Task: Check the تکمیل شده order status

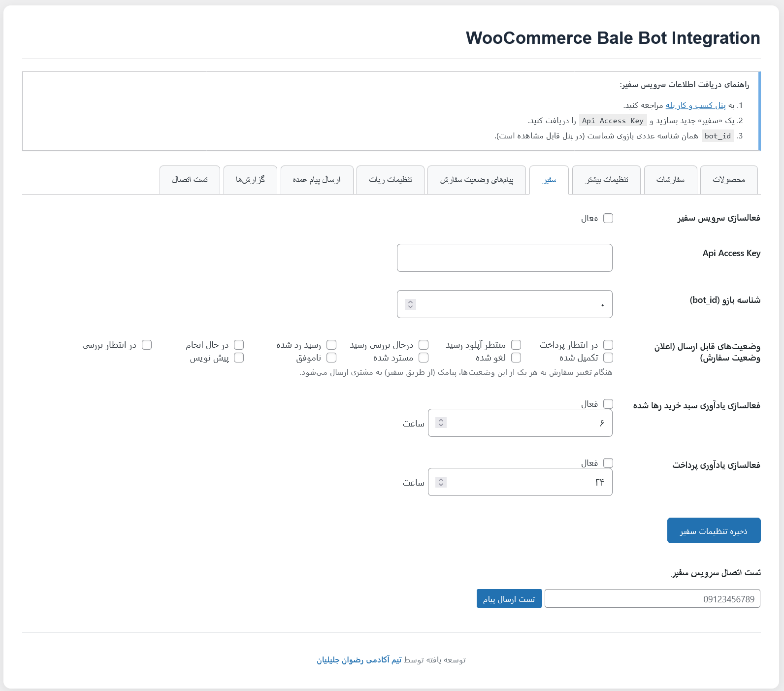Action: point(608,358)
